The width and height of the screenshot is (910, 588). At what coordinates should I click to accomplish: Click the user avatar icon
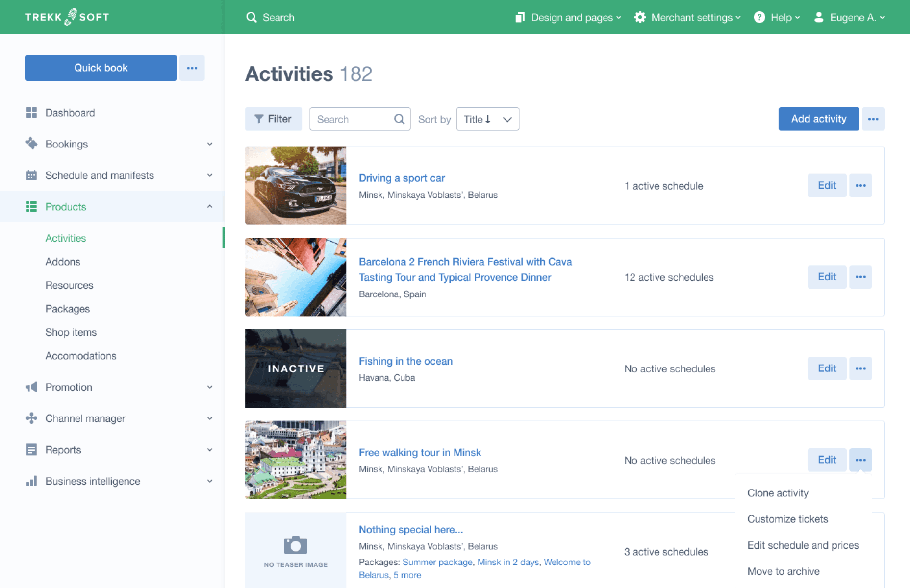click(x=819, y=17)
